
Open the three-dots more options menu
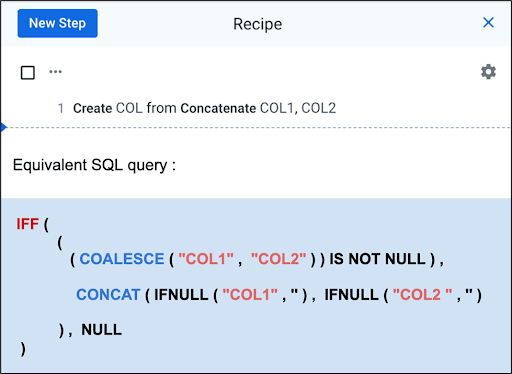[55, 72]
